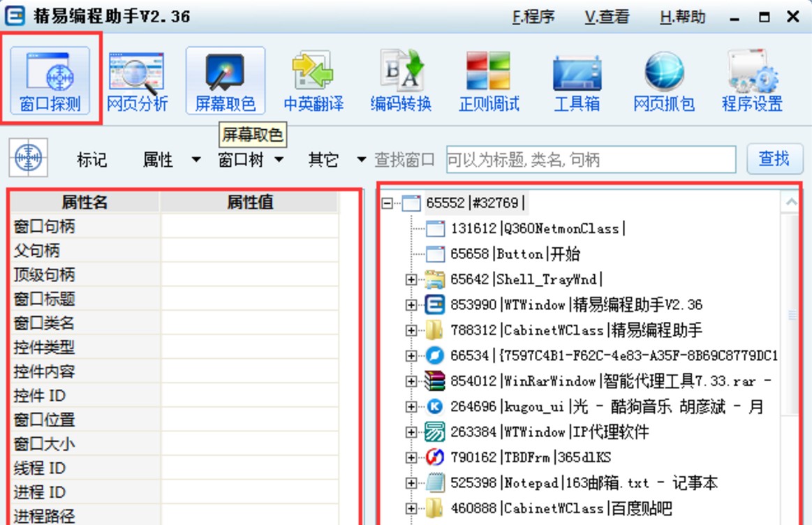This screenshot has width=812, height=525.
Task: Click the crosshair window finder target icon
Action: [x=29, y=157]
